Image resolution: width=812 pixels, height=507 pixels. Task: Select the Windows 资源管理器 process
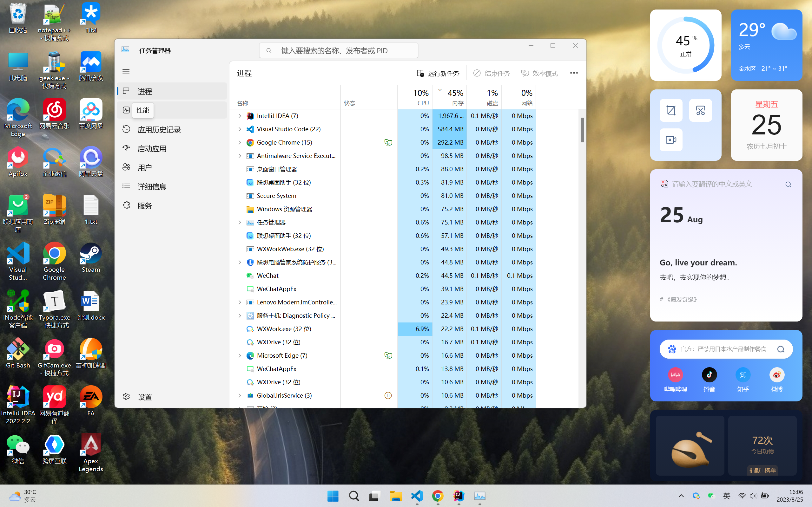tap(383, 209)
